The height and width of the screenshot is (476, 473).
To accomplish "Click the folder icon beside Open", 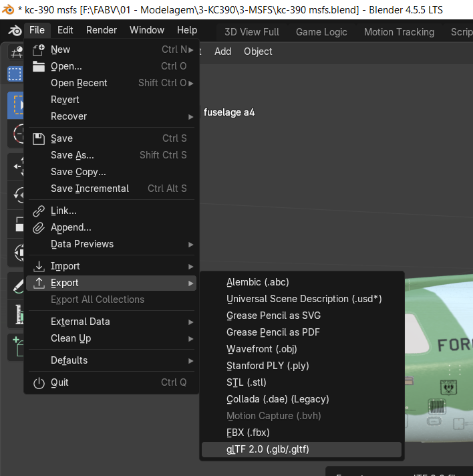I will 39,66.
